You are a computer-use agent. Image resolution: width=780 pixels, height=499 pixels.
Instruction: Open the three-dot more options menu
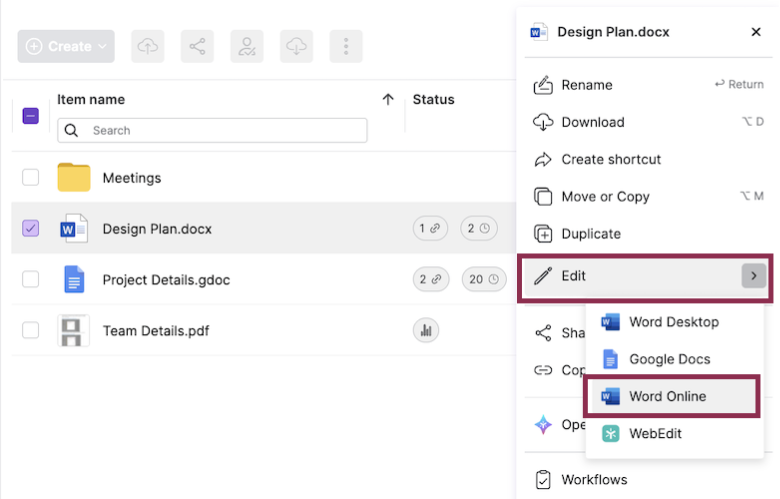(x=346, y=46)
